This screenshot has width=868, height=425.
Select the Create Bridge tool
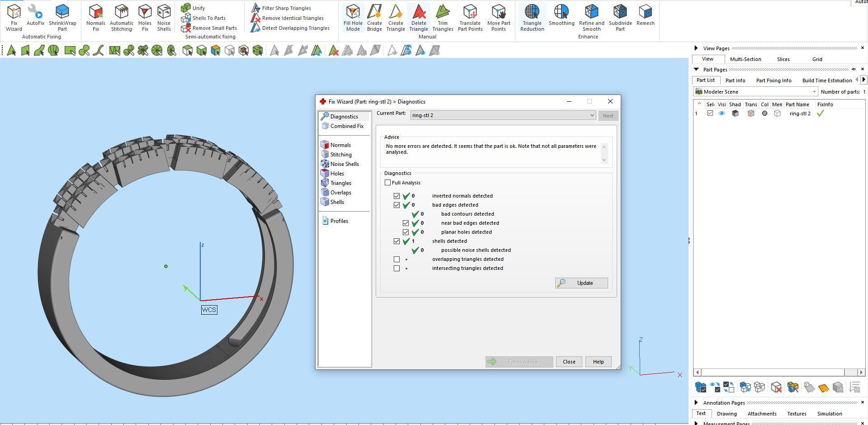click(374, 18)
